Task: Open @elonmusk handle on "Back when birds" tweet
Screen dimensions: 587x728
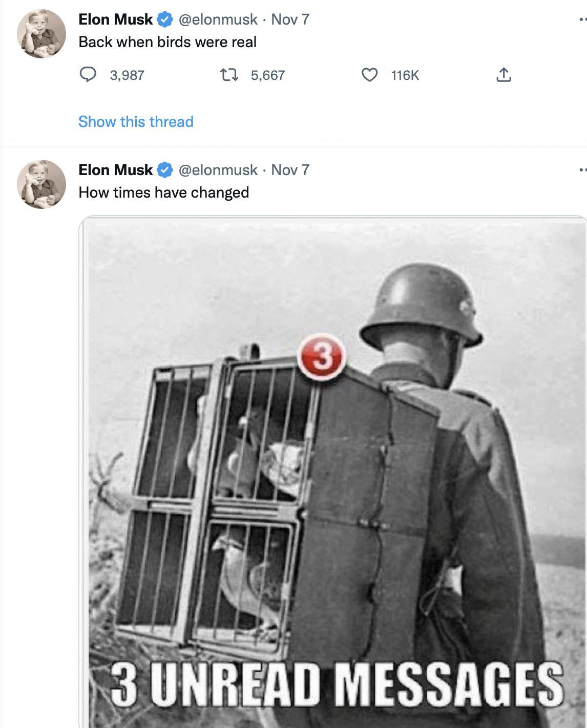Action: click(x=218, y=19)
